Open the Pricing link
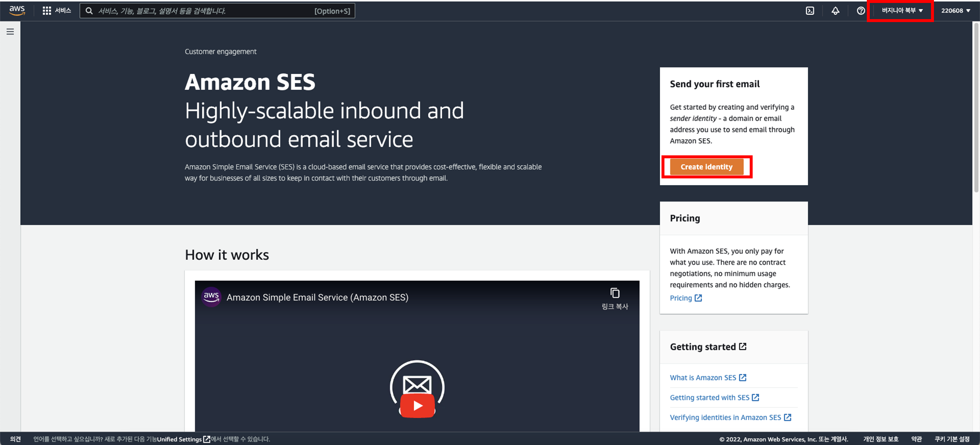 [x=681, y=298]
